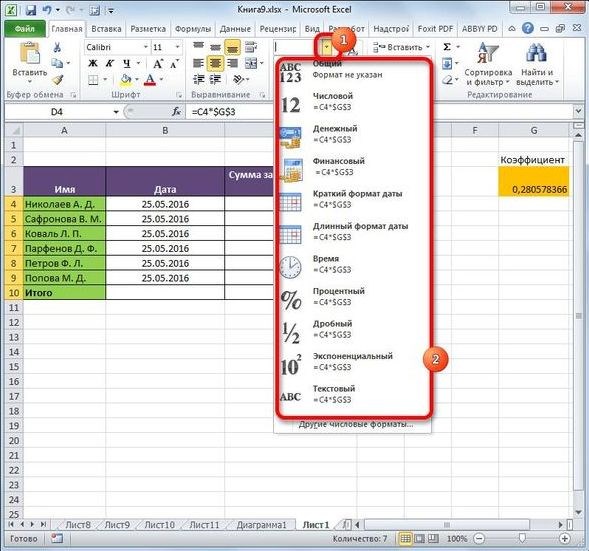Click the Paste clipboard icon
This screenshot has width=589, height=551.
(x=30, y=53)
